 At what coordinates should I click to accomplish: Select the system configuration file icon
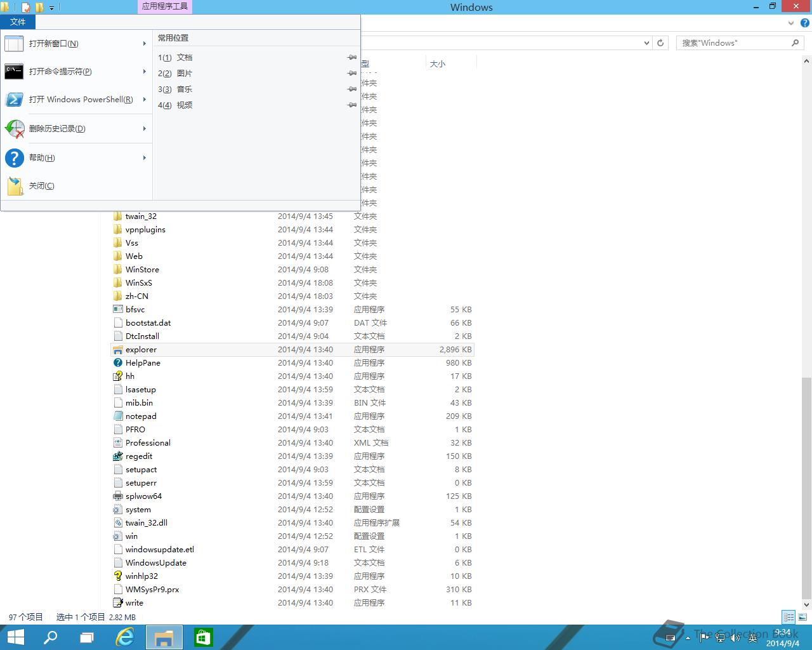click(x=117, y=510)
